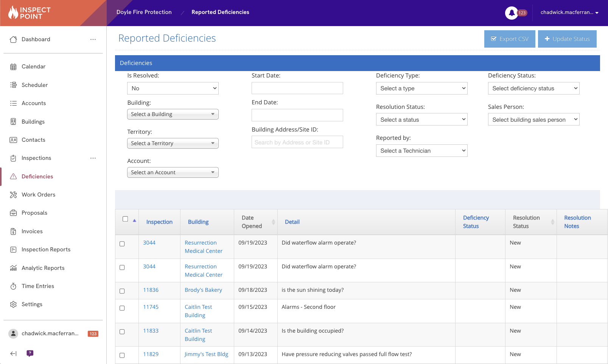Open inspection link 11829
This screenshot has width=608, height=364.
[x=151, y=354]
